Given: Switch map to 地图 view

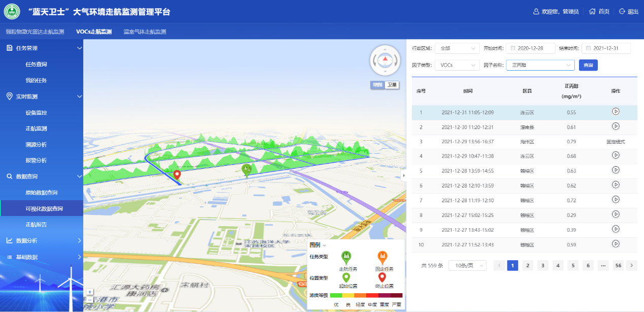Looking at the screenshot, I should click(x=377, y=85).
